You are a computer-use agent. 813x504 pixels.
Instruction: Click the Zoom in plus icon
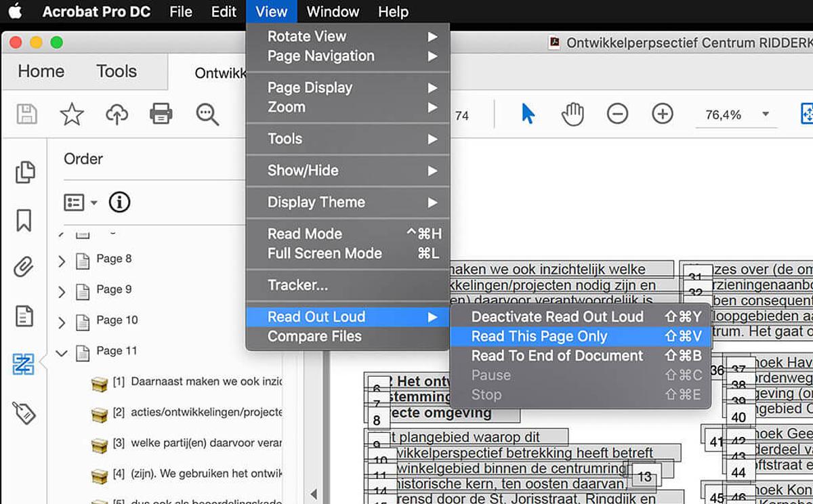click(x=662, y=114)
